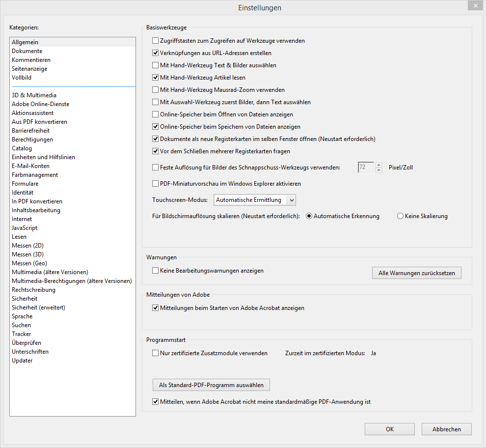Open Updater category
Viewport: 486px width, 448px height.
coord(73,361)
